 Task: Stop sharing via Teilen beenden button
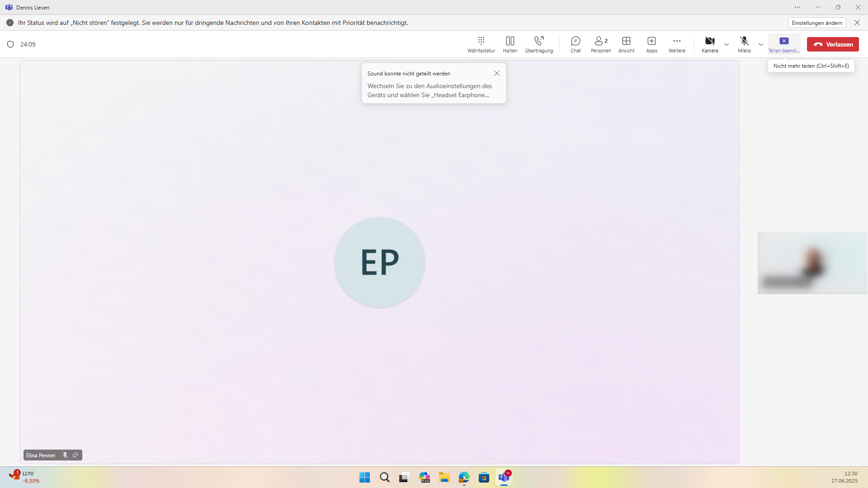784,44
